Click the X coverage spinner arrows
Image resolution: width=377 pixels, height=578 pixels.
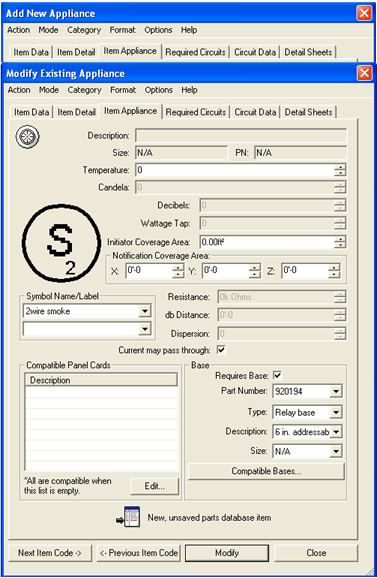tap(178, 271)
